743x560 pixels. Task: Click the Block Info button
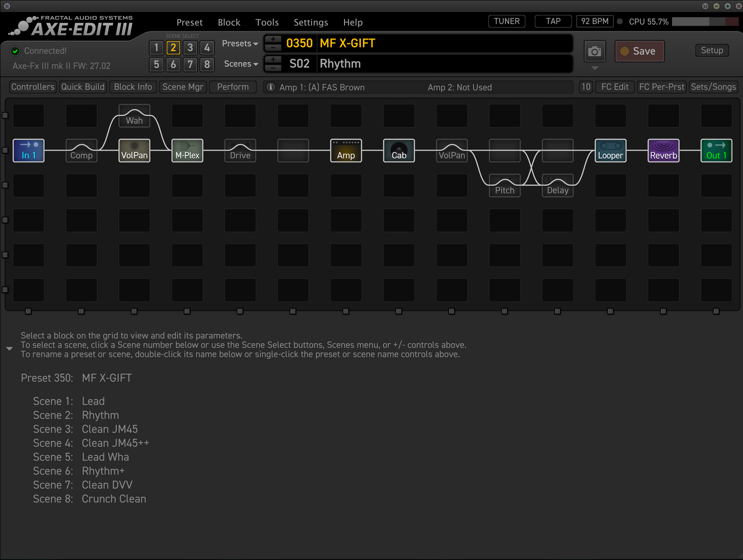pyautogui.click(x=133, y=87)
